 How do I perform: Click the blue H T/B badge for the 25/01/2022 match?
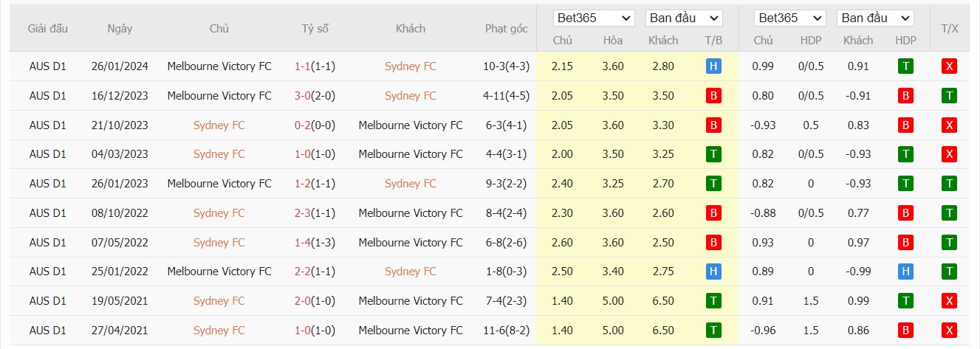pyautogui.click(x=713, y=272)
